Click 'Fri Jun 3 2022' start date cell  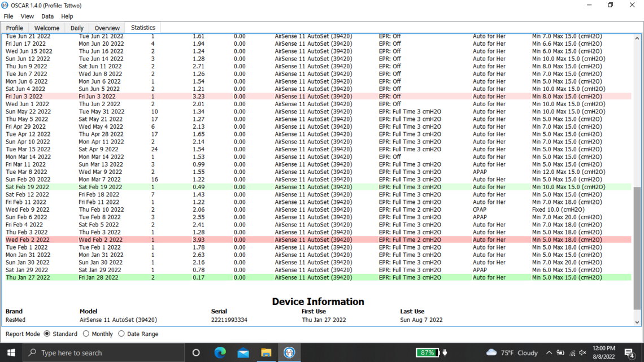[24, 97]
